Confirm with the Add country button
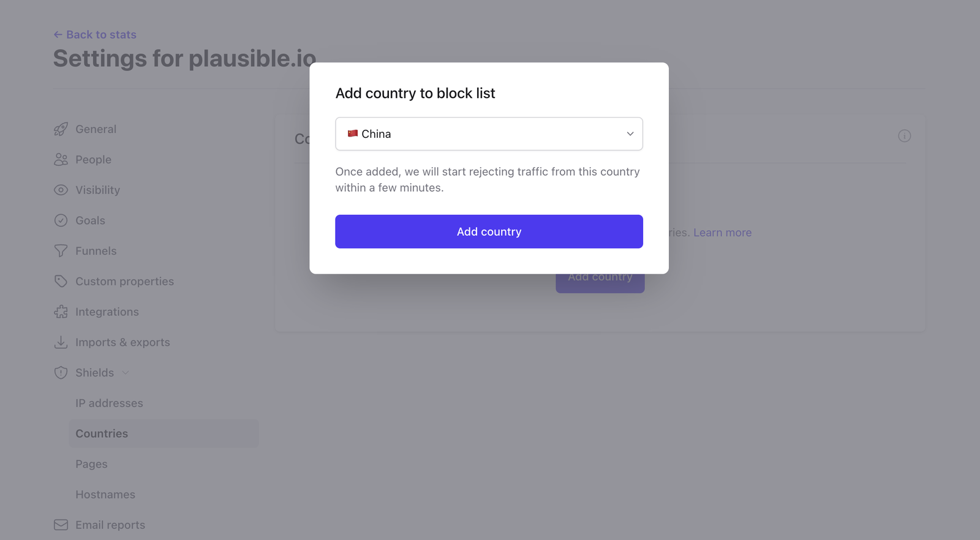Screen dimensions: 980x540 [x=489, y=231]
